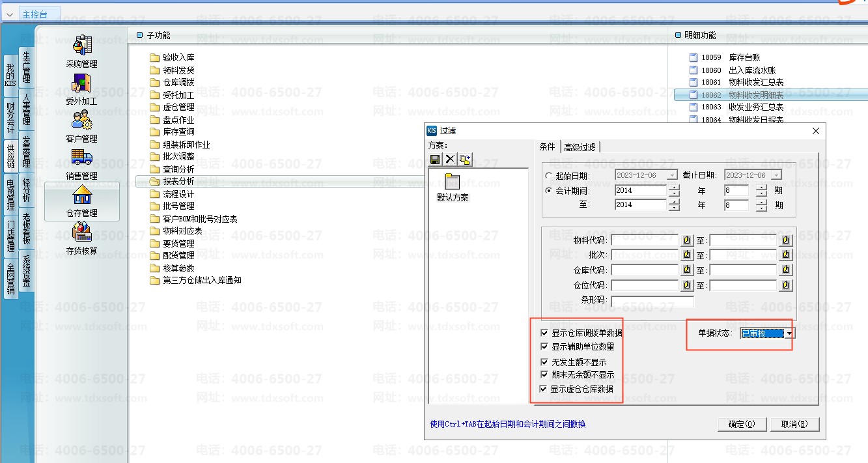Uncheck 显示仓库调拨单数据 checkbox
The image size is (868, 463).
(x=544, y=333)
